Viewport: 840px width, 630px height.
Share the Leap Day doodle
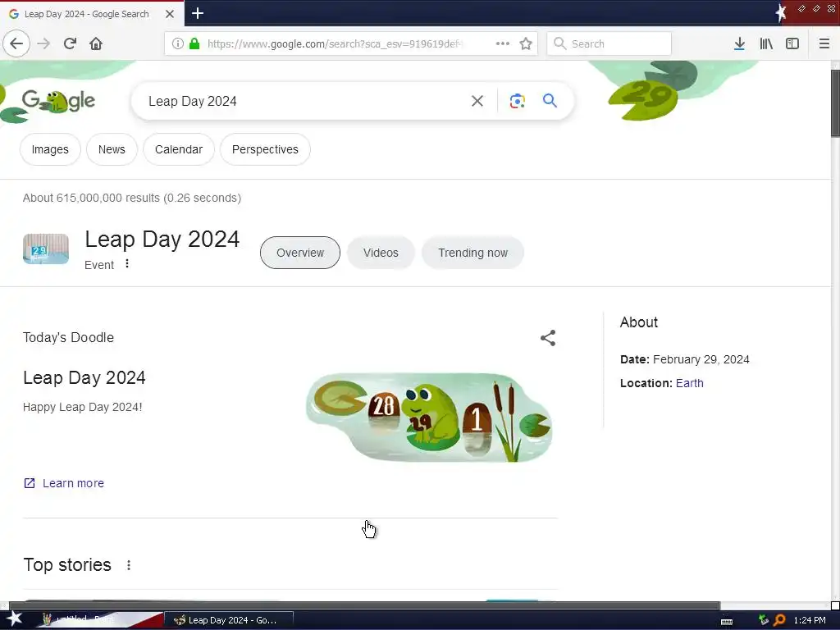pyautogui.click(x=547, y=337)
